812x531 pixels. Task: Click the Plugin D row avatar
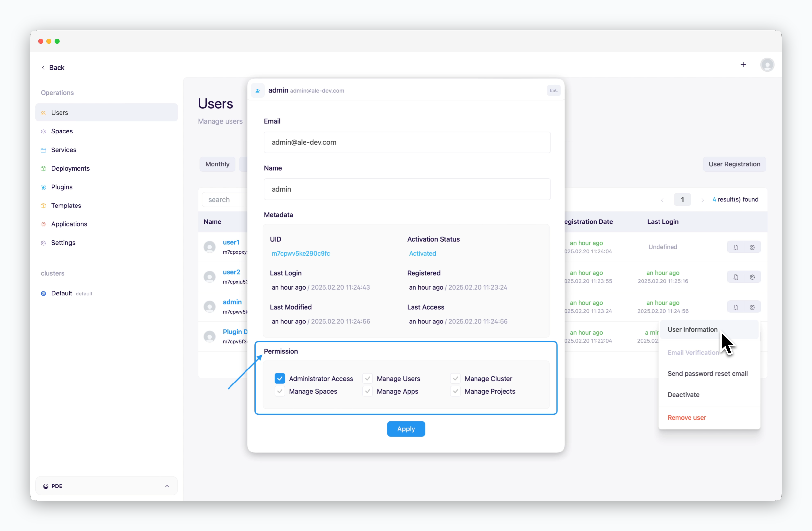[x=210, y=336]
